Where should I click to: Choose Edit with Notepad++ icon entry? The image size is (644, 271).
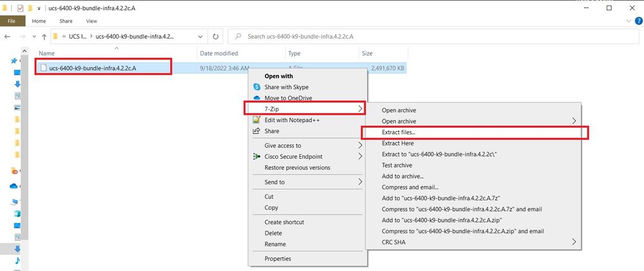coord(257,120)
